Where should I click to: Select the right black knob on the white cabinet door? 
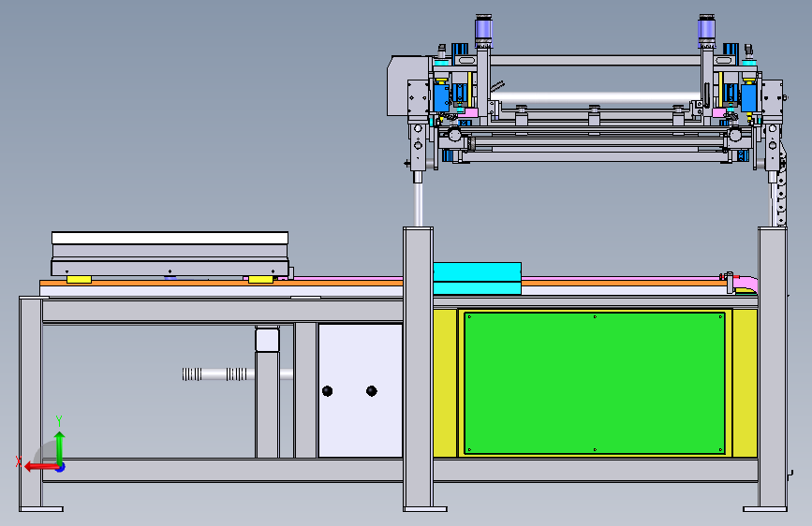tap(371, 391)
